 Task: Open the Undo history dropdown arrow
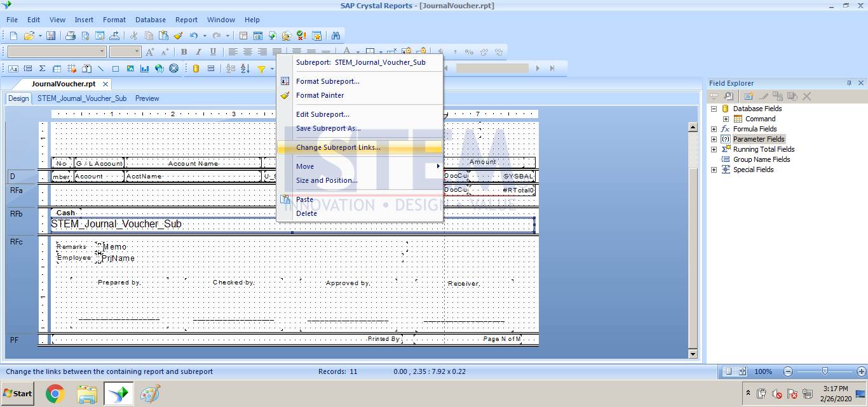(x=204, y=36)
